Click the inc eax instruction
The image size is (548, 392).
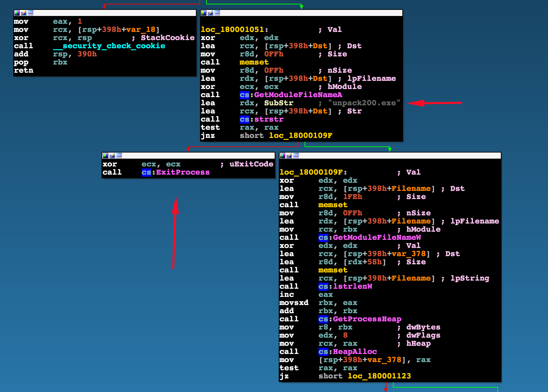[306, 295]
